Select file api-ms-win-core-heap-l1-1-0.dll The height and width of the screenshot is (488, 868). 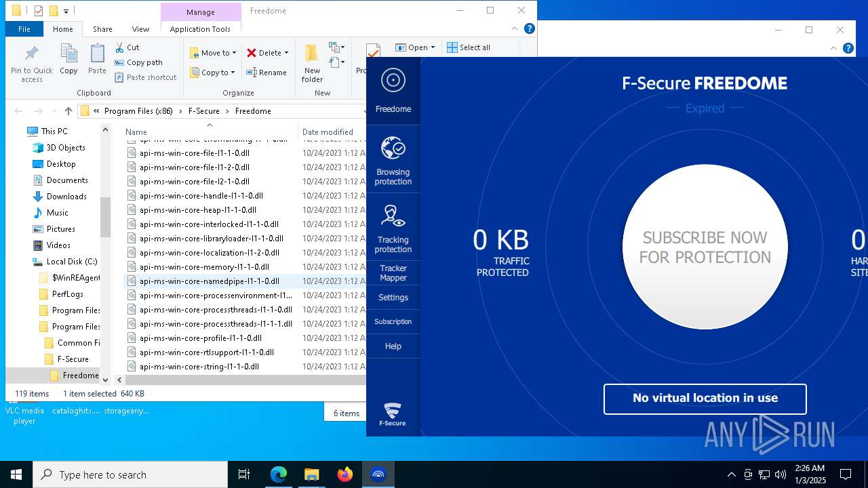(x=197, y=210)
